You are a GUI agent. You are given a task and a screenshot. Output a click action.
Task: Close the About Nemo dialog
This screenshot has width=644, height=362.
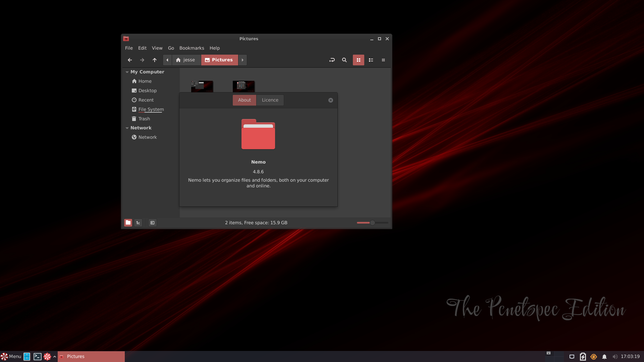tap(331, 100)
